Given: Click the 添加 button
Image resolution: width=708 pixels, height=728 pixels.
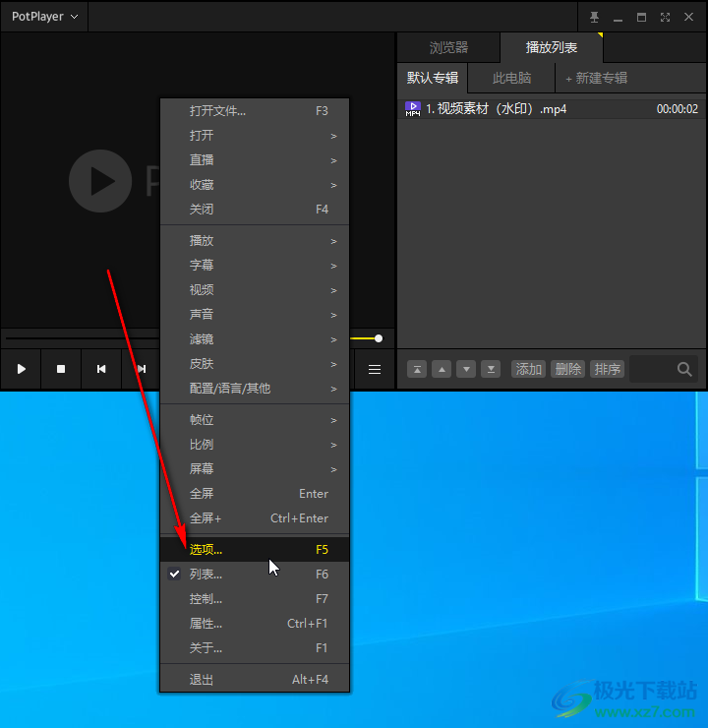Looking at the screenshot, I should (528, 370).
